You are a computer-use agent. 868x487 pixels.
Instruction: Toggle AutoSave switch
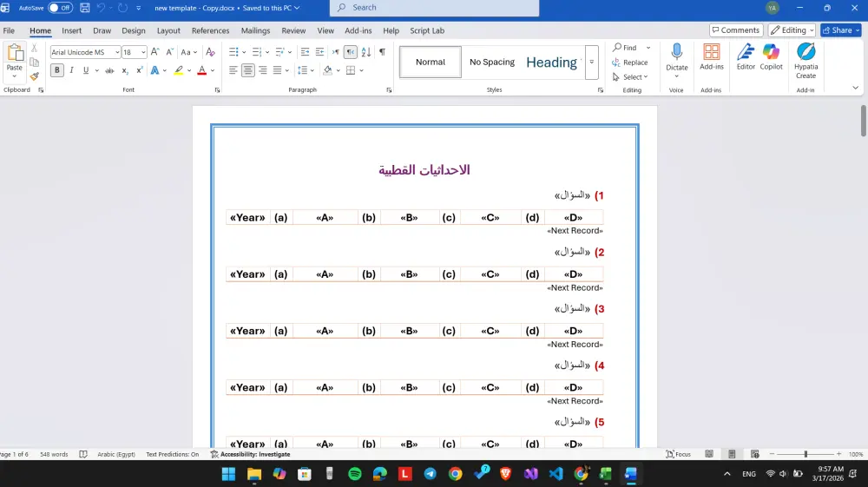point(61,8)
